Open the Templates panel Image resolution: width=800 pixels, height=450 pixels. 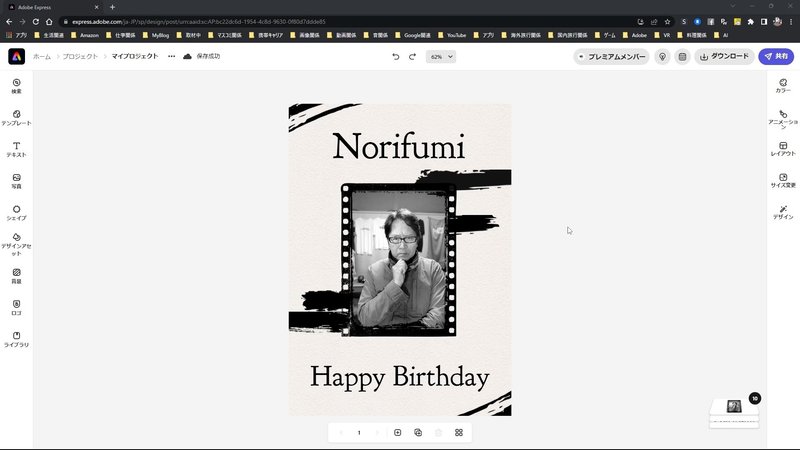point(16,117)
